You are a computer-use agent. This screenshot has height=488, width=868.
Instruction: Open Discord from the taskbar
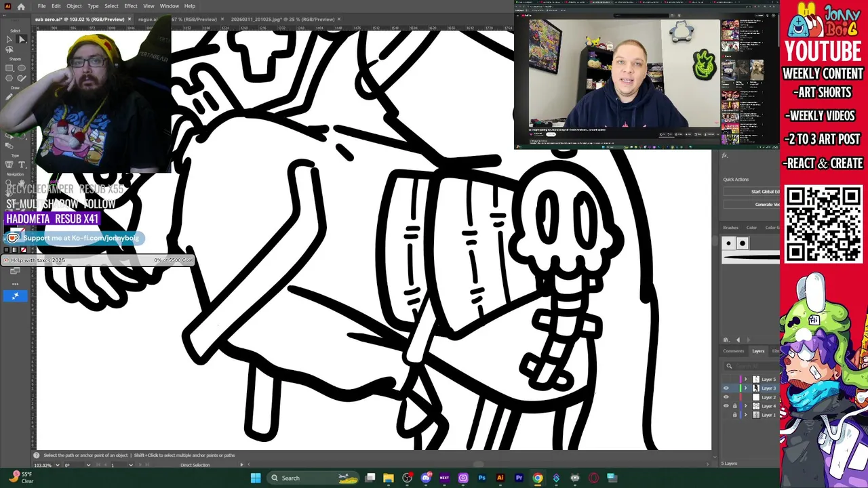coord(426,478)
